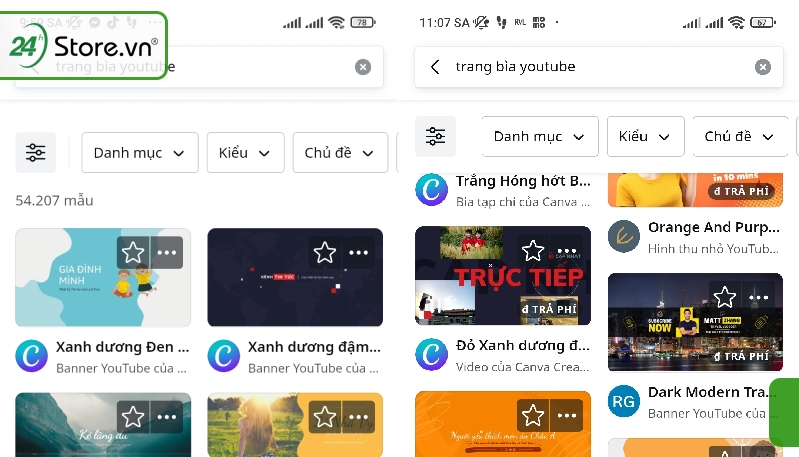Tap muted notification icon in right status bar
The width and height of the screenshot is (799, 457).
(x=481, y=22)
